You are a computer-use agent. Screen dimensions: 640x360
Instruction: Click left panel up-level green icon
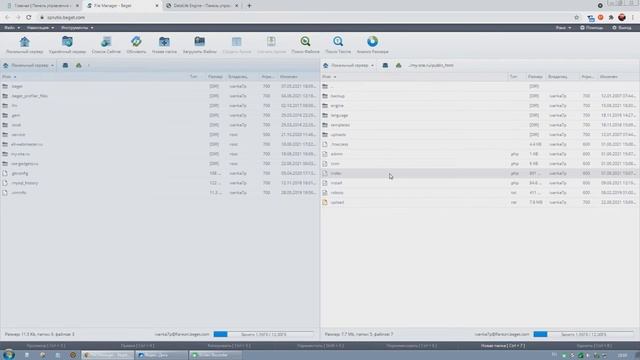pos(79,65)
